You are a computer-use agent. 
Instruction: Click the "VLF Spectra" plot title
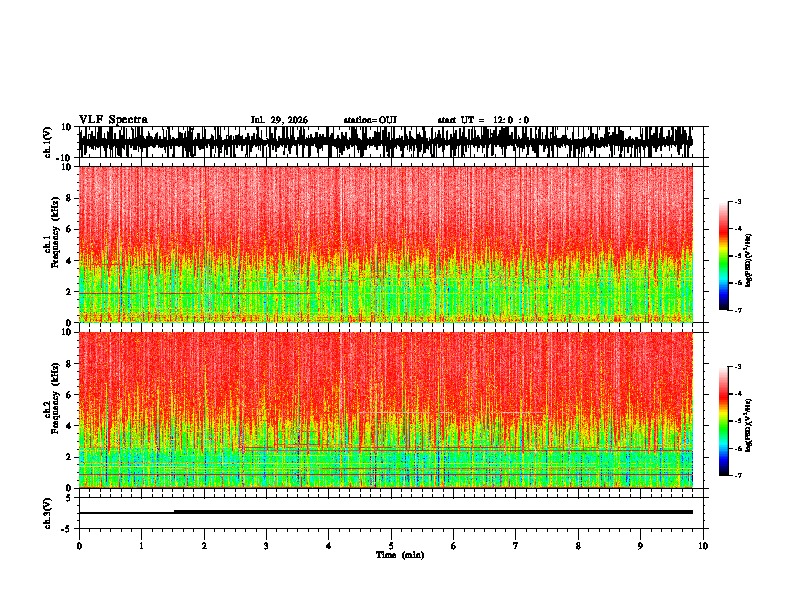113,120
